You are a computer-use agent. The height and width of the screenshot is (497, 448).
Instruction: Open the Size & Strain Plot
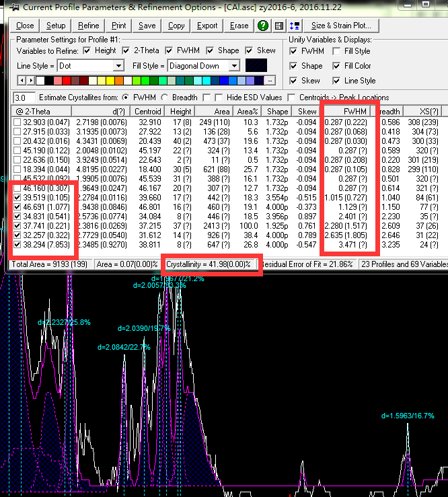click(341, 26)
